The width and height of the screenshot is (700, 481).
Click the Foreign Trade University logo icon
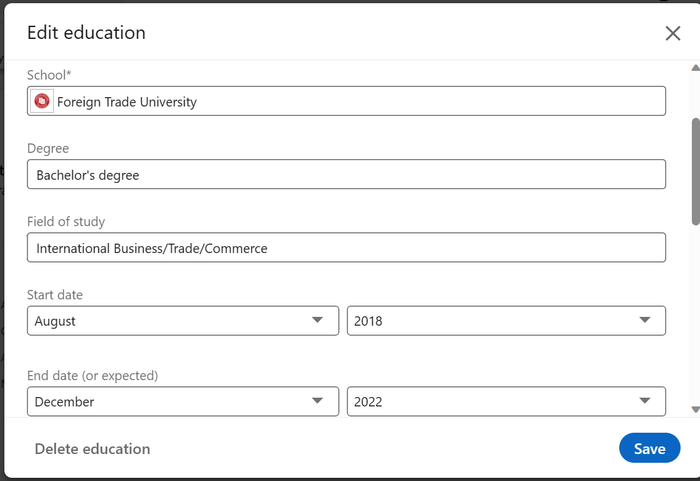click(x=42, y=101)
